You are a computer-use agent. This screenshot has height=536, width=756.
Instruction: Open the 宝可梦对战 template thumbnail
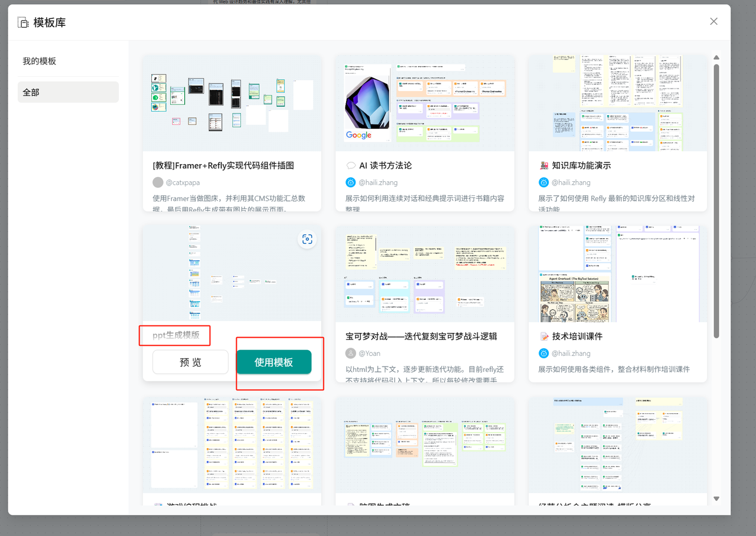[425, 273]
